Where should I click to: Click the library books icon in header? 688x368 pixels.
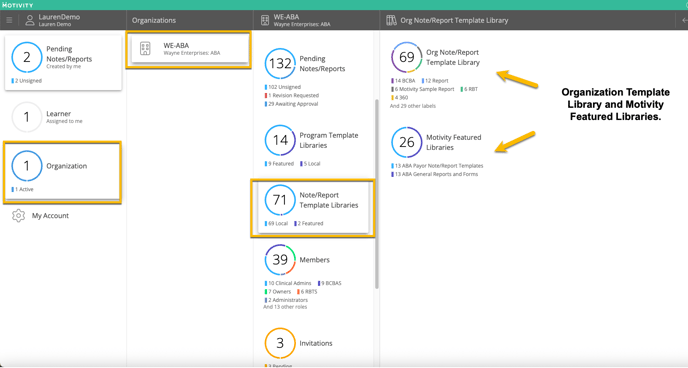(x=391, y=20)
